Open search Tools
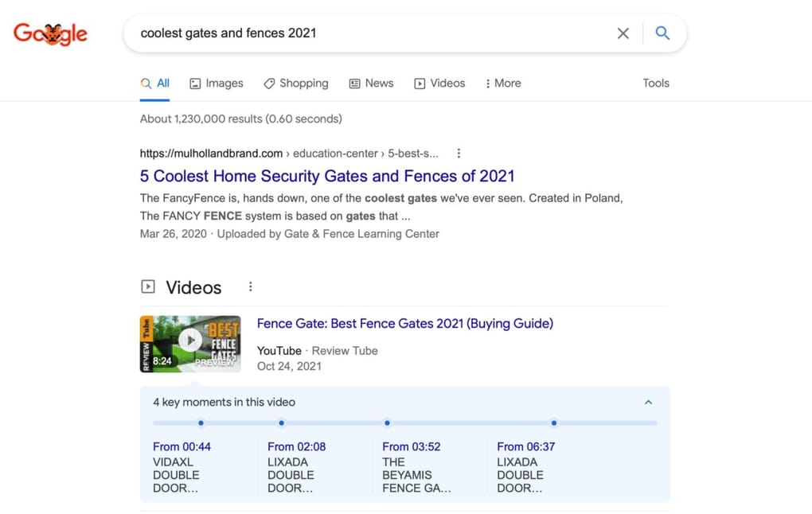 click(656, 84)
